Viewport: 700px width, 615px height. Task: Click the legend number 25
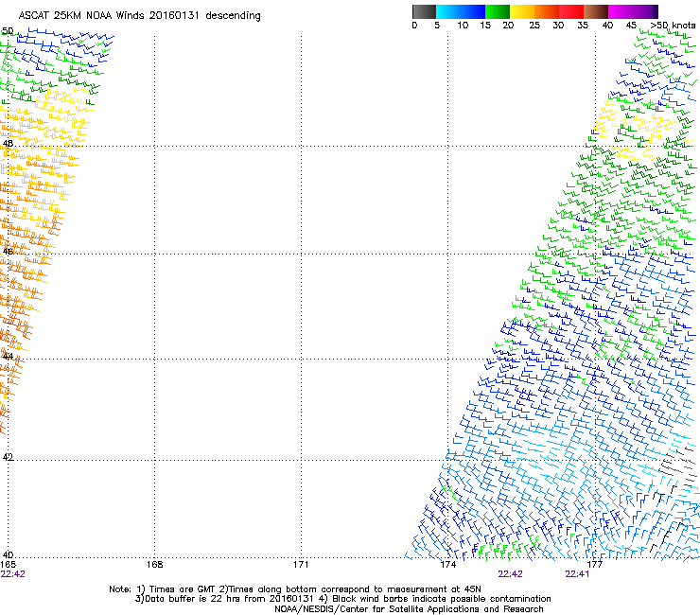click(534, 26)
